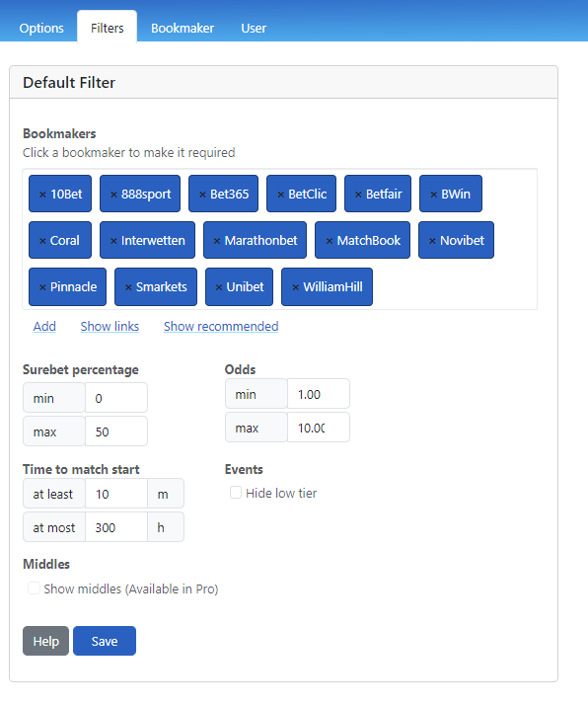Remove Marathonbet using the × icon
Screen dimensions: 588x705
217,241
